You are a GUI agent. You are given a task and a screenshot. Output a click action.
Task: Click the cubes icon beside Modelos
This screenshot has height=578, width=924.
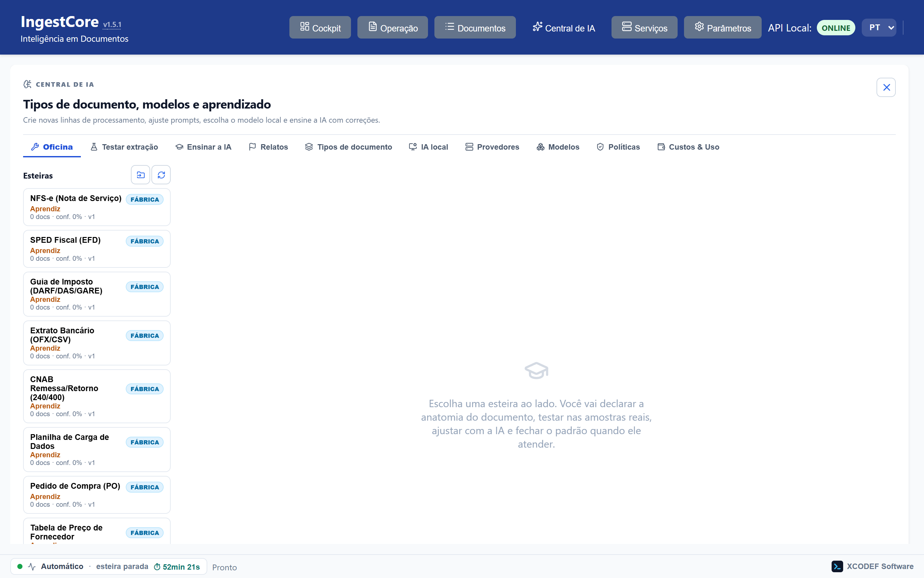540,147
